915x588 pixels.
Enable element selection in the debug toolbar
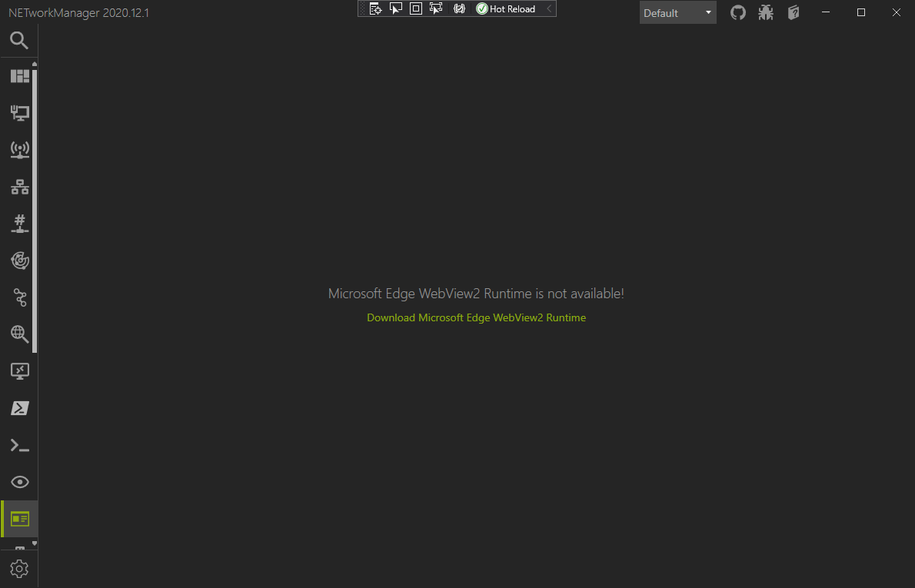[395, 8]
